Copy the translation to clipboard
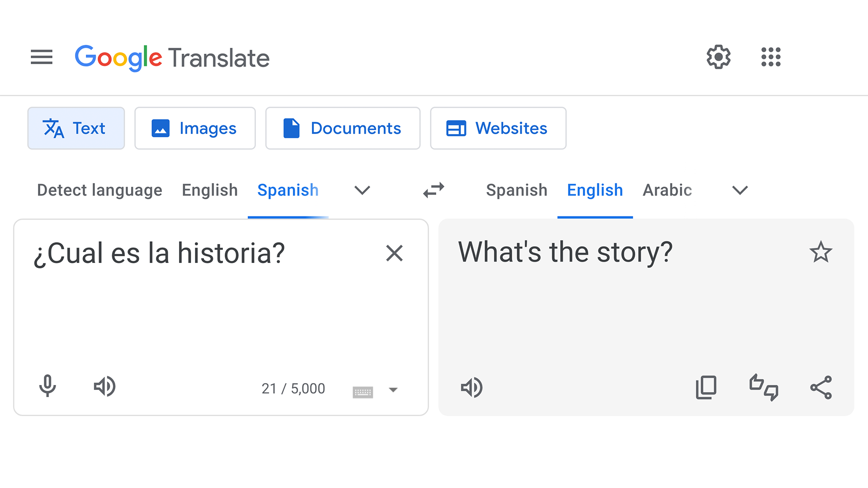This screenshot has width=868, height=488. click(706, 388)
